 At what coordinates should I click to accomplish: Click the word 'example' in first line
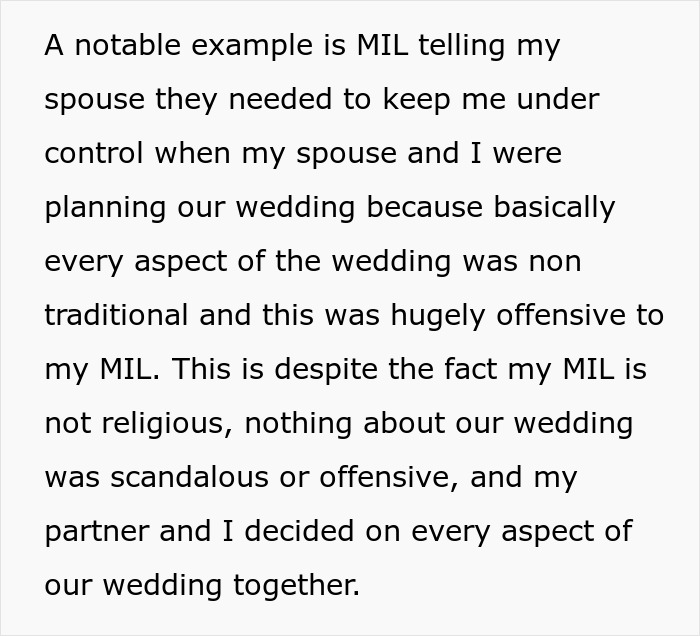[252, 46]
